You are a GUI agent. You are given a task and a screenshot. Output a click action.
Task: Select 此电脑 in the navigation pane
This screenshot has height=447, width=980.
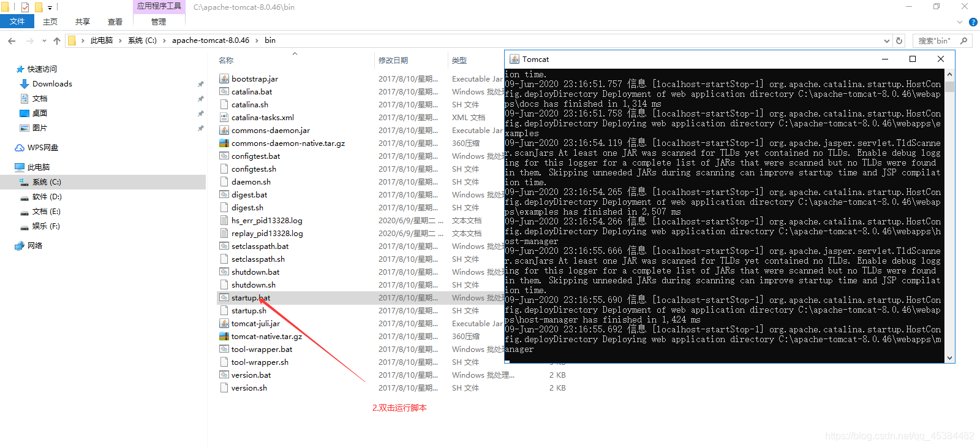click(x=38, y=167)
